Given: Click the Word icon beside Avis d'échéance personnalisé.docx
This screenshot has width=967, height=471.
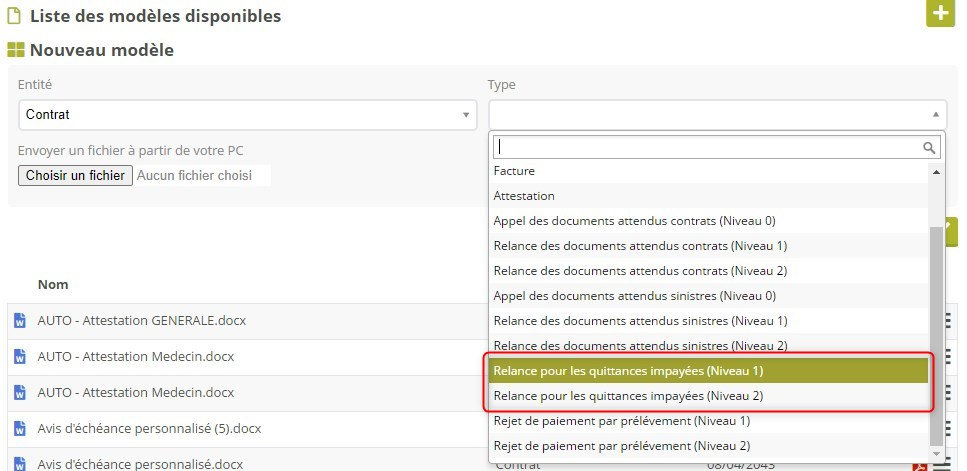Looking at the screenshot, I should click(x=19, y=464).
